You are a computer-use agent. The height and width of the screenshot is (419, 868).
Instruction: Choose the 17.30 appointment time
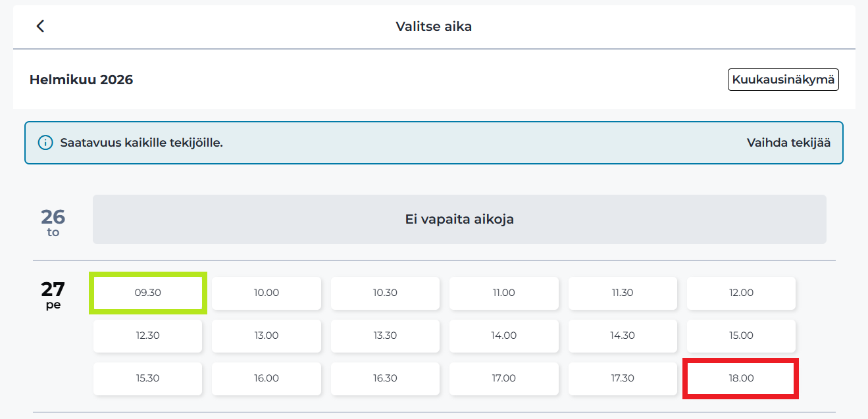pos(622,378)
